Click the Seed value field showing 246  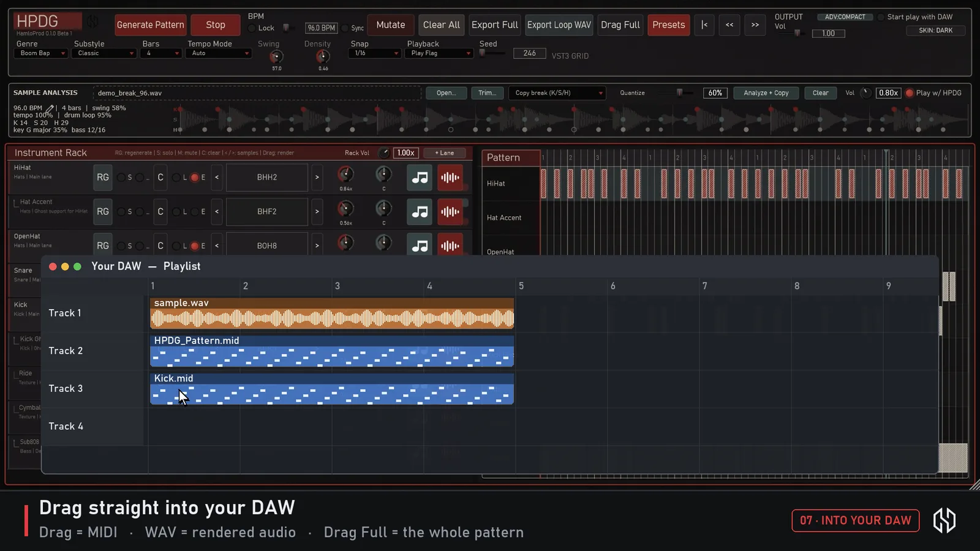click(x=530, y=53)
